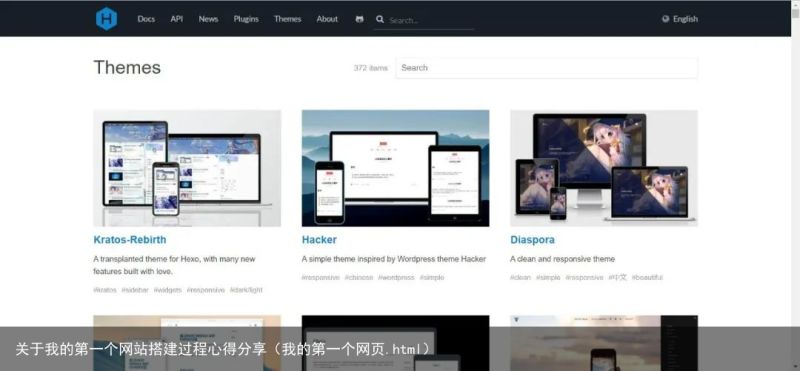
Task: Click the chat icon beside About
Action: pos(360,19)
